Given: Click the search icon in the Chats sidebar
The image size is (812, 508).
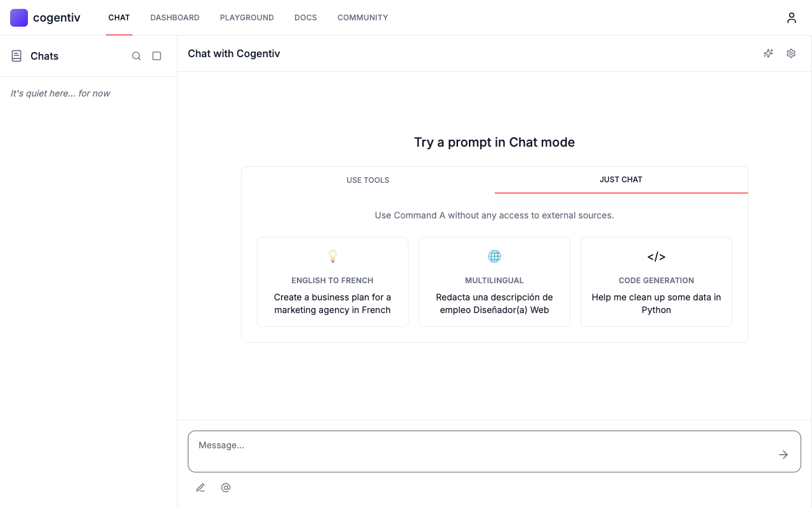Looking at the screenshot, I should point(136,56).
